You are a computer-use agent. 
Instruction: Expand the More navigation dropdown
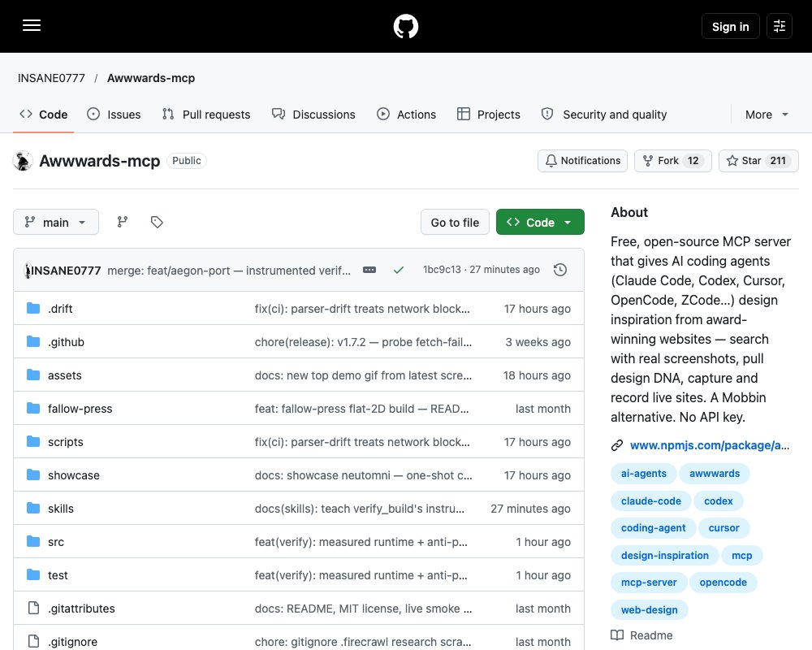(x=767, y=115)
